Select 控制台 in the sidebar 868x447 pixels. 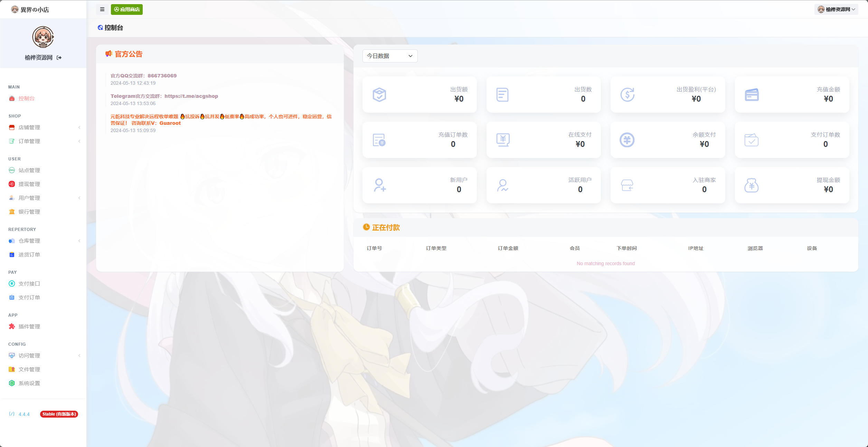click(x=43, y=99)
